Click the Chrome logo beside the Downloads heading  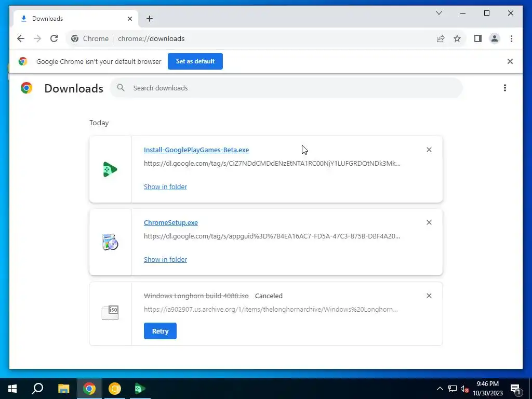(x=26, y=88)
